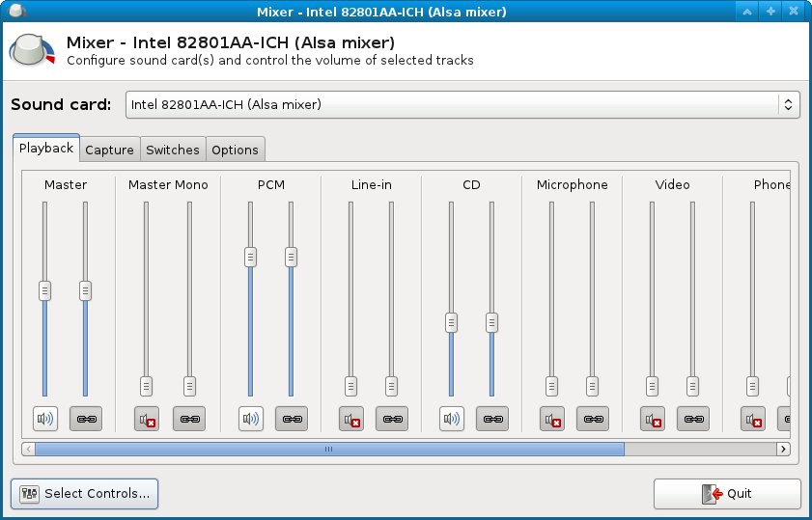812x520 pixels.
Task: Switch to the Capture tab
Action: [x=109, y=150]
